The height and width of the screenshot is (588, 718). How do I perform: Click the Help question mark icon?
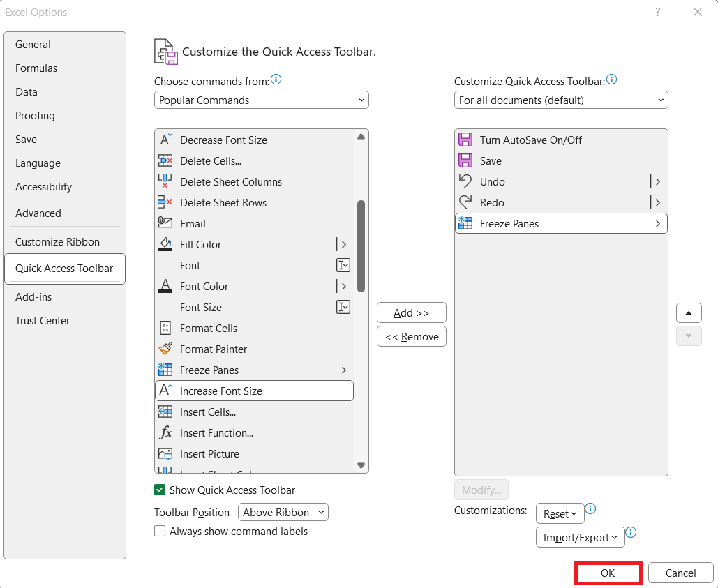point(658,12)
